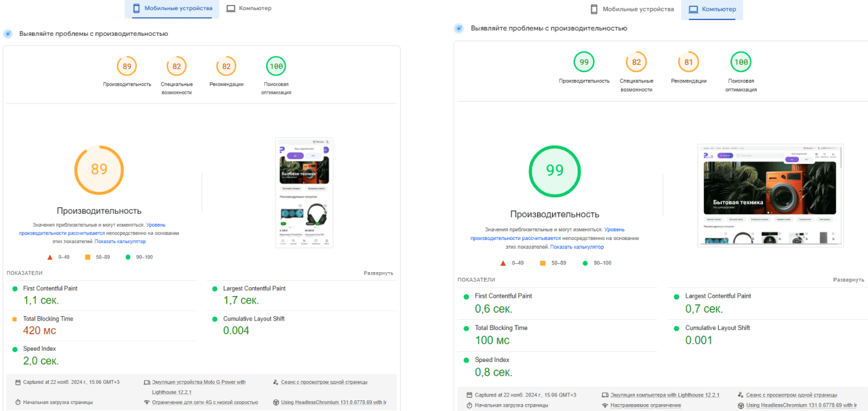Click the blue diagnose icon in the right report heading
Viewport: 868px width, 411px height.
[x=459, y=28]
